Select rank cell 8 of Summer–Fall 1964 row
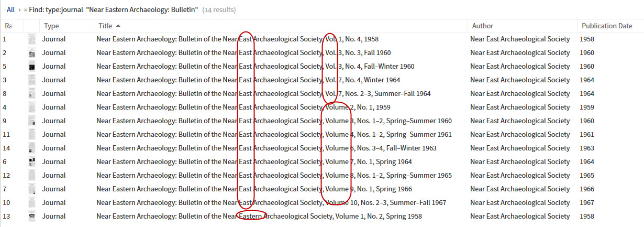Viewport: 644px width, 227px height. click(5, 93)
